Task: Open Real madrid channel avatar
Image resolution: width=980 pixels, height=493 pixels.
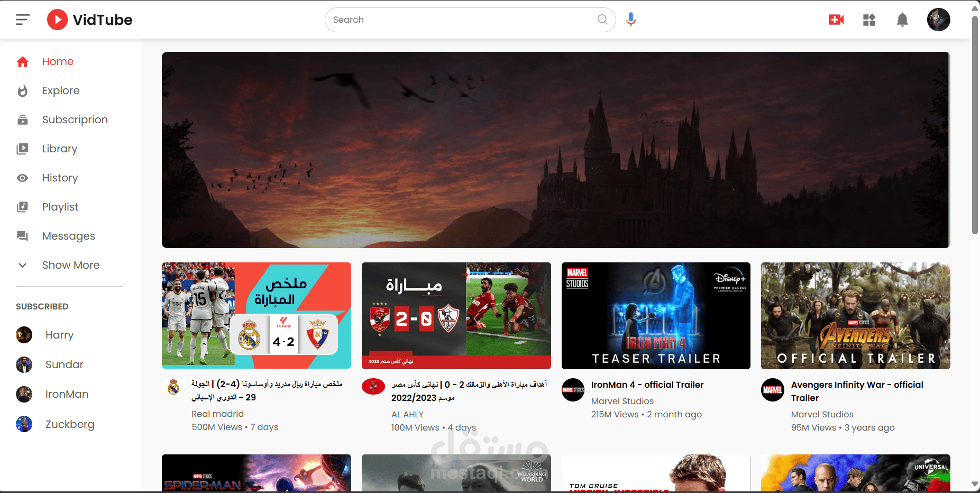Action: pos(173,387)
